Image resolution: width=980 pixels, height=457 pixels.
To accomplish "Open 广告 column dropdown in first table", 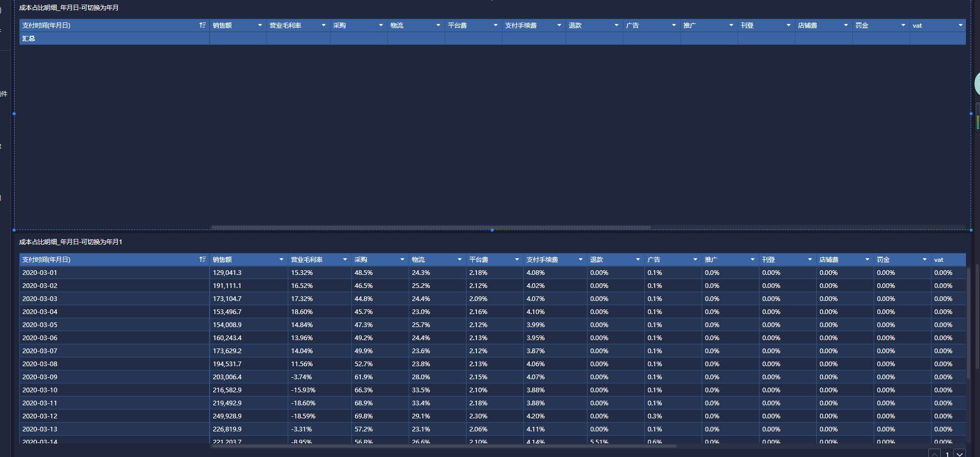I will [x=674, y=25].
